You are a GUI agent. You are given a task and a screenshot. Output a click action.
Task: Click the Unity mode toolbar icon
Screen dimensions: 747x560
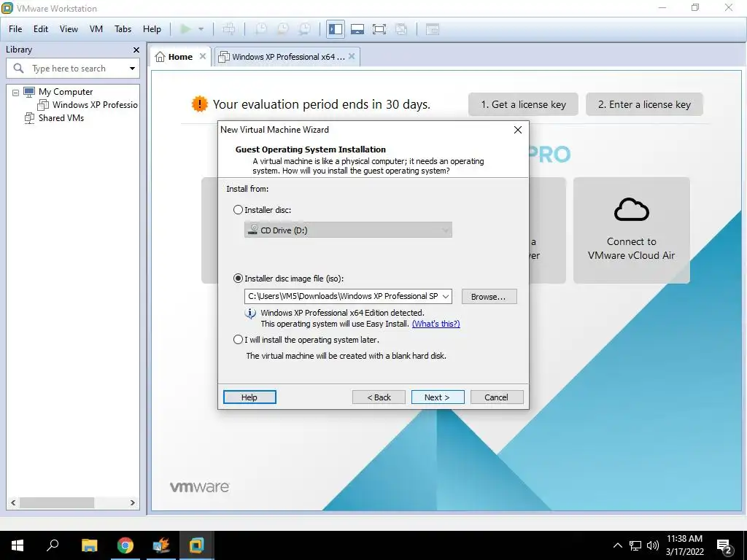point(401,29)
